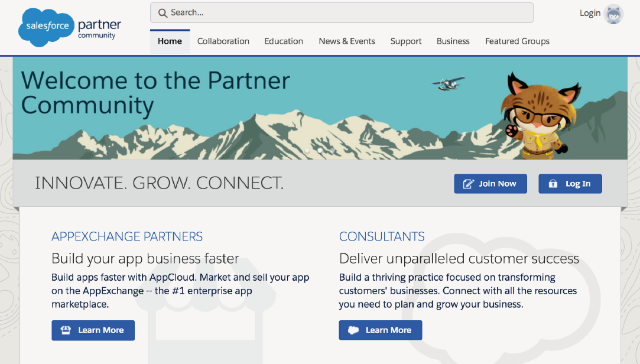Select Support from the navigation bar
640x364 pixels.
click(406, 41)
